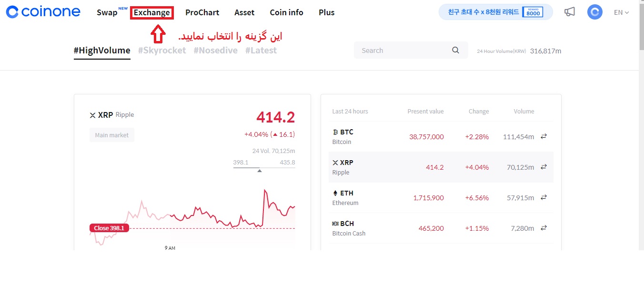Click the swap arrows icon in ETH row

tap(543, 197)
